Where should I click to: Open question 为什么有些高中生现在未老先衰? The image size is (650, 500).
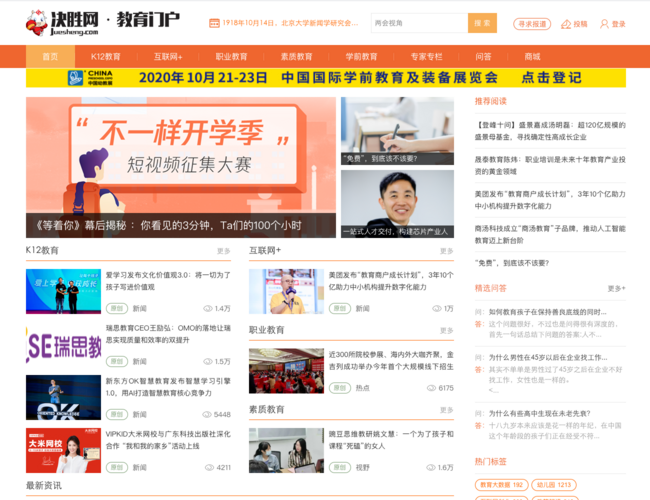coord(539,413)
